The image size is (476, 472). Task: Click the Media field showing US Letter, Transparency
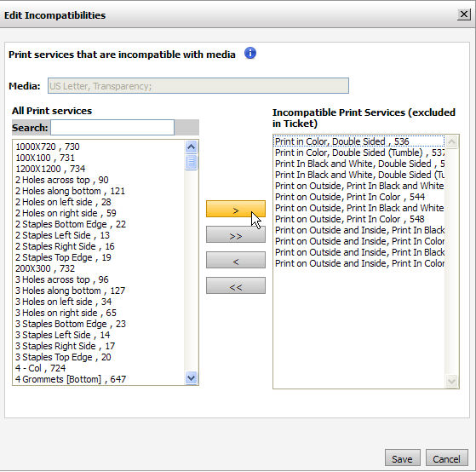(x=198, y=86)
